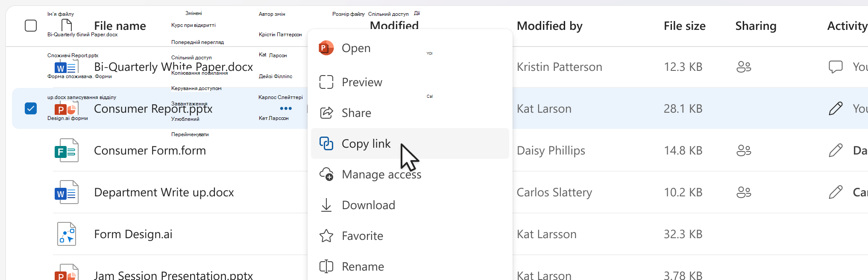Select Rename in the context menu
The width and height of the screenshot is (868, 280).
point(410,266)
